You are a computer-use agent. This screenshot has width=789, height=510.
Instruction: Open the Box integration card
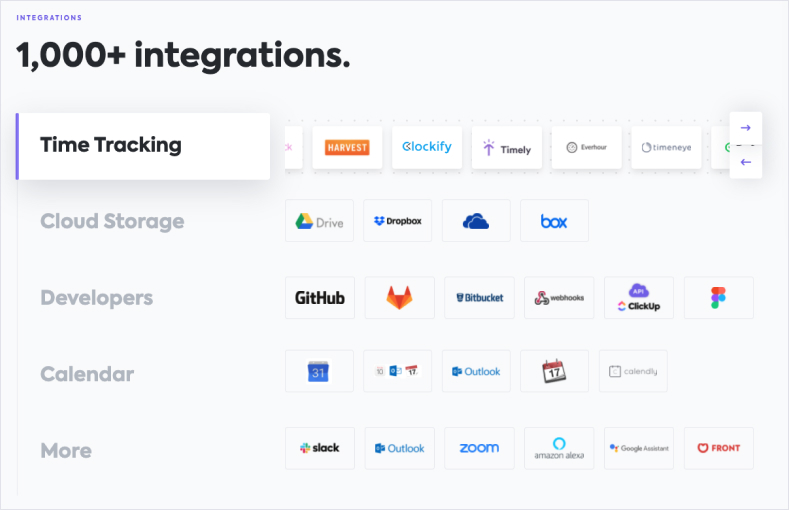point(555,221)
